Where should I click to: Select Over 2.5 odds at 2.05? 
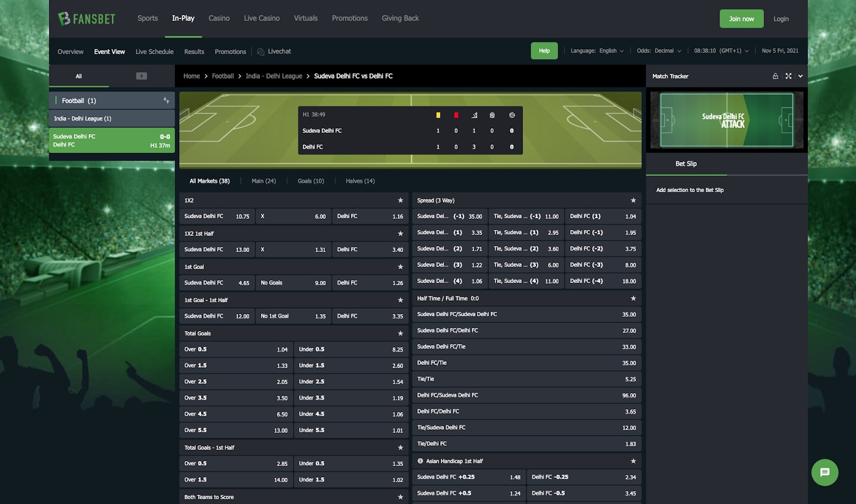[236, 382]
